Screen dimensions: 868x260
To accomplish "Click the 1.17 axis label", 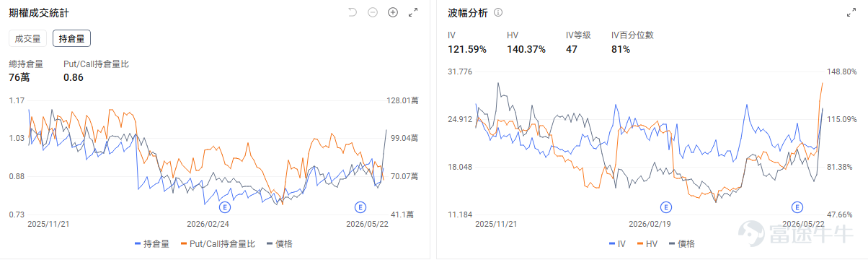I will coord(17,100).
